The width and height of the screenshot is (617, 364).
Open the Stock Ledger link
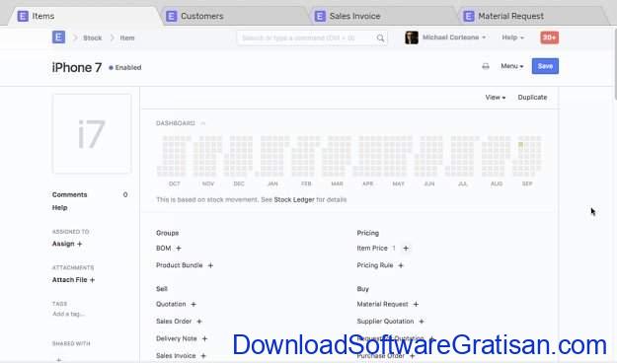coord(294,199)
